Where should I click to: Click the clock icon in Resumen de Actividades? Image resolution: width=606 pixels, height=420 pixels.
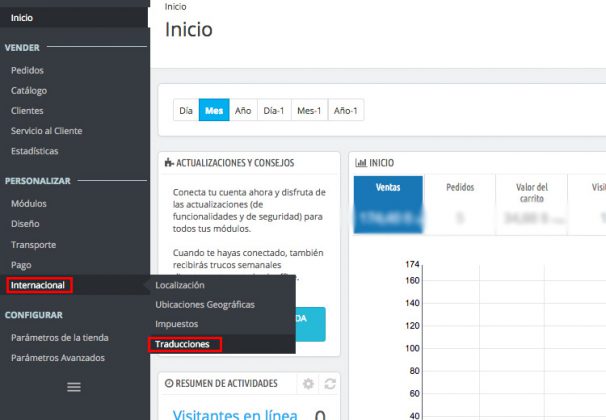168,384
